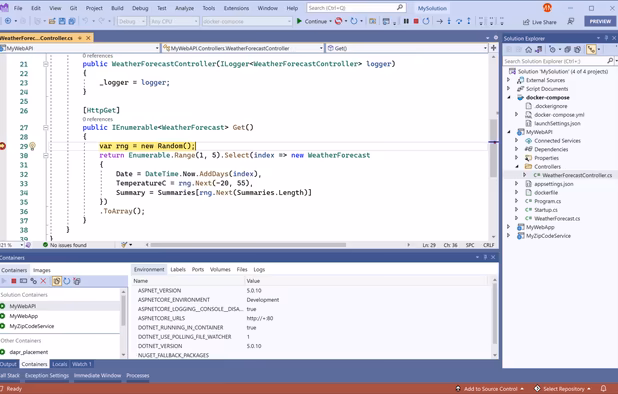Screen dimensions: 618x394
Task: Refresh the containers list icon
Action: 67,281
